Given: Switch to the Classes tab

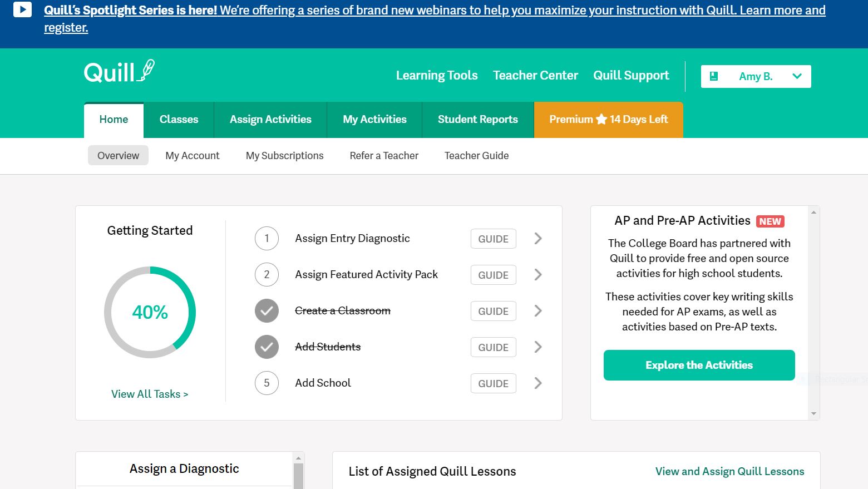Looking at the screenshot, I should pos(179,120).
